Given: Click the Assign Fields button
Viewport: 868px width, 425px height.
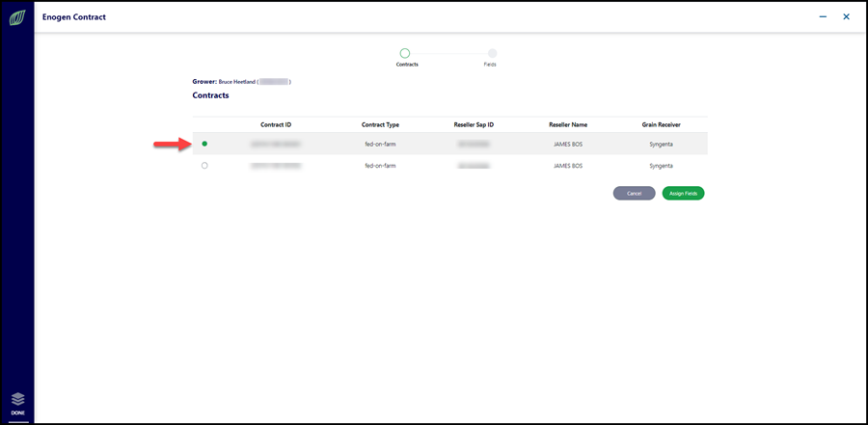Looking at the screenshot, I should 683,193.
